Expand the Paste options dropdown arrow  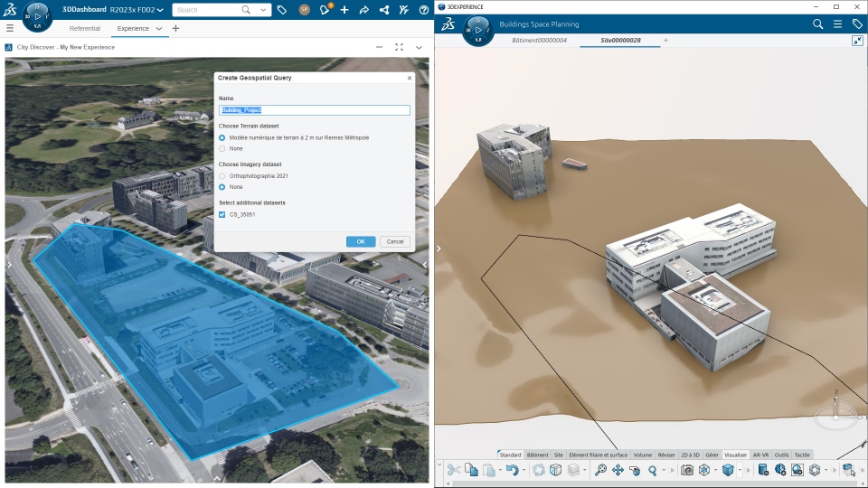[x=500, y=470]
